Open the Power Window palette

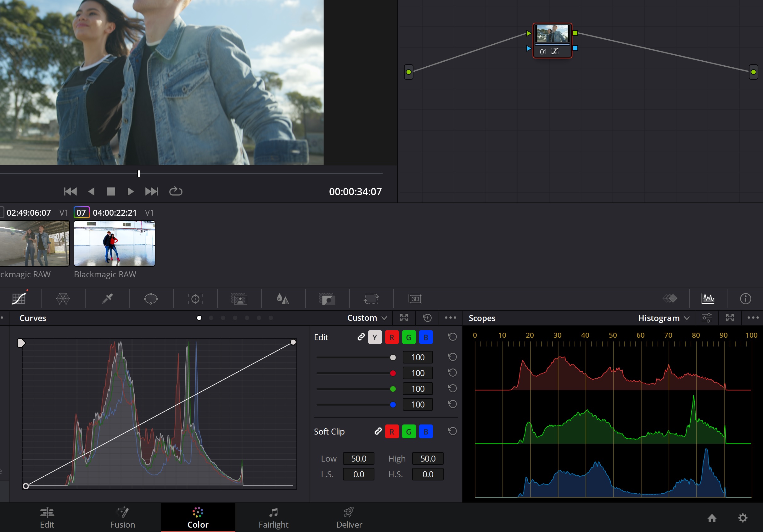[x=151, y=299]
